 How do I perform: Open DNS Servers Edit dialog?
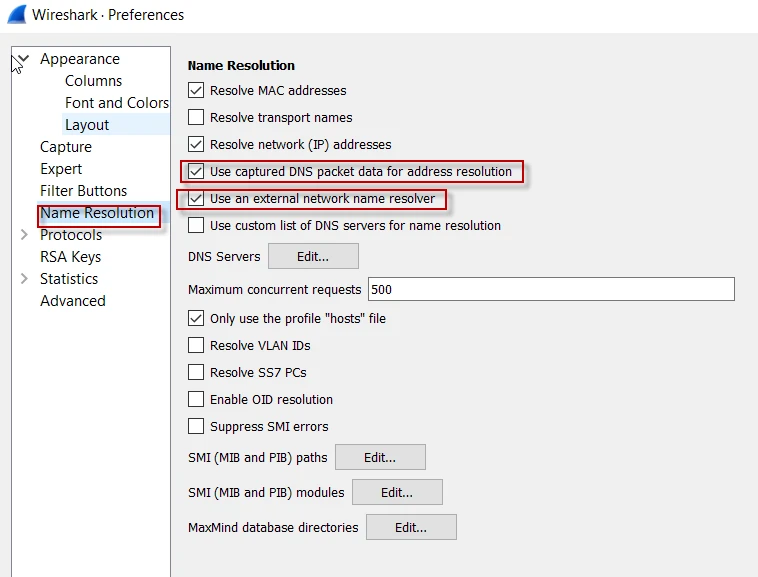[313, 257]
